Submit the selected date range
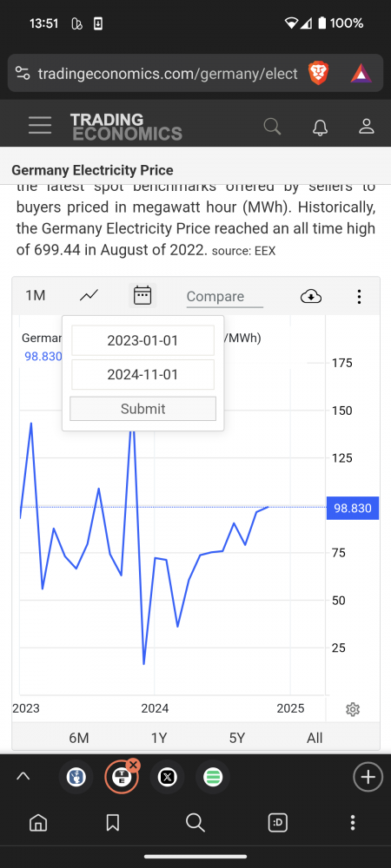Viewport: 391px width, 868px height. coord(142,409)
